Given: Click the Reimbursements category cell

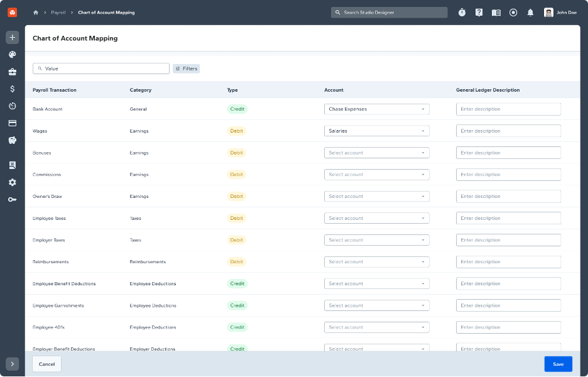Looking at the screenshot, I should 148,262.
